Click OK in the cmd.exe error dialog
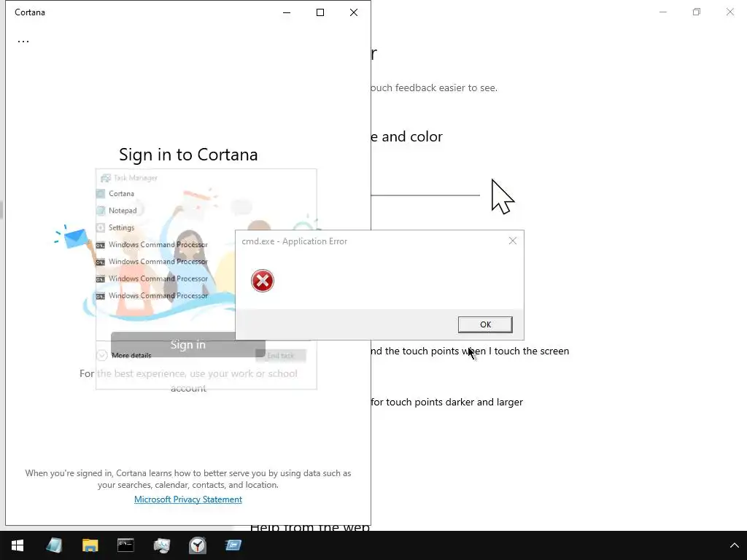The image size is (747, 560). (485, 324)
